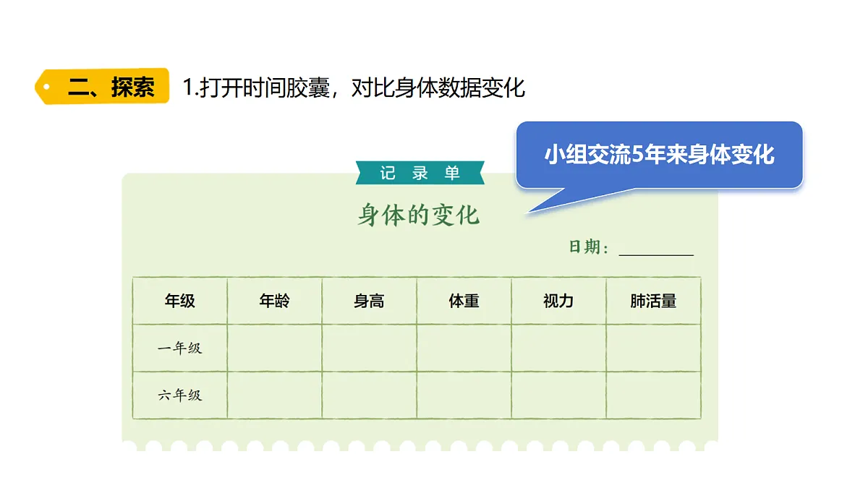The width and height of the screenshot is (868, 488).
Task: Click the title '身体的变化'
Action: pos(419,215)
